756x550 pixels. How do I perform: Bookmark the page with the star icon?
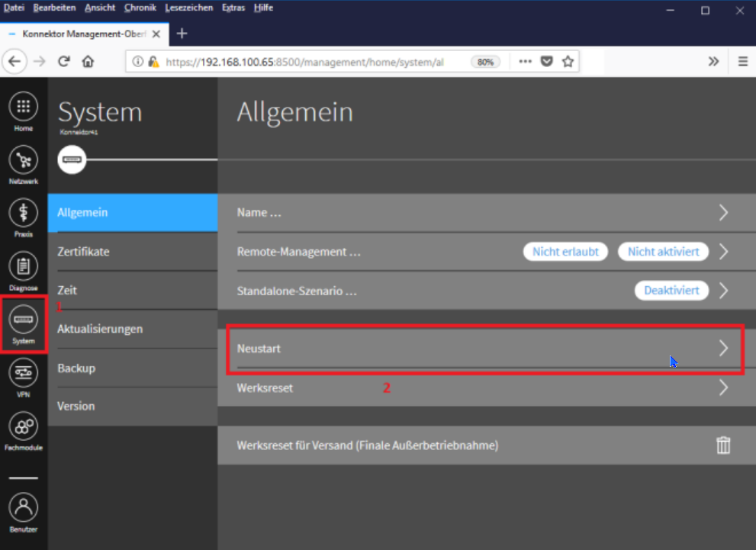click(568, 62)
